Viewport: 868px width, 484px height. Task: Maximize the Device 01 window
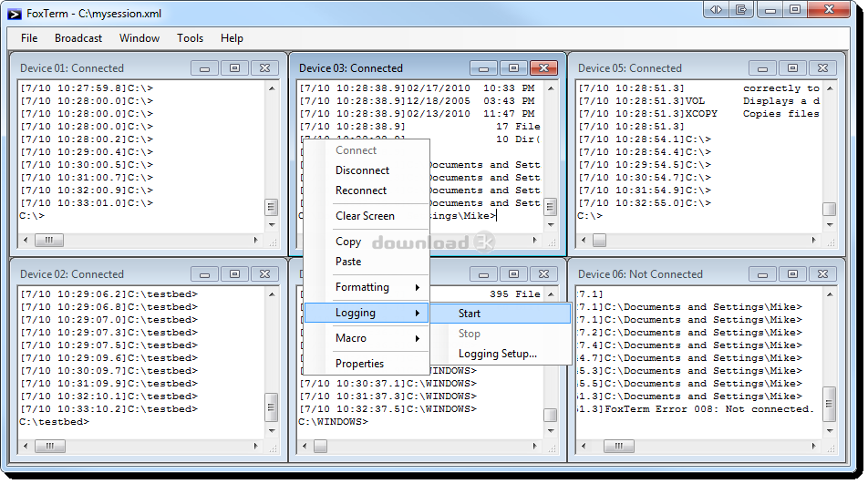pos(234,68)
